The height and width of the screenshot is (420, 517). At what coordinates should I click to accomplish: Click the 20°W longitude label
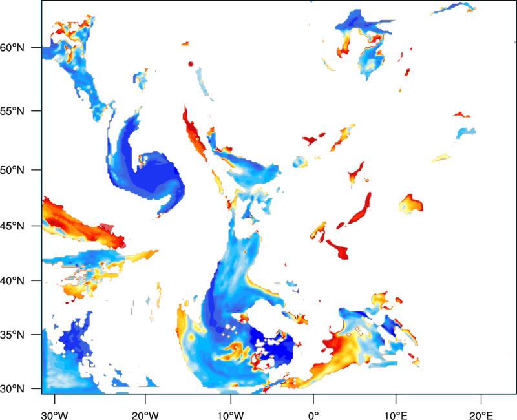coord(145,415)
